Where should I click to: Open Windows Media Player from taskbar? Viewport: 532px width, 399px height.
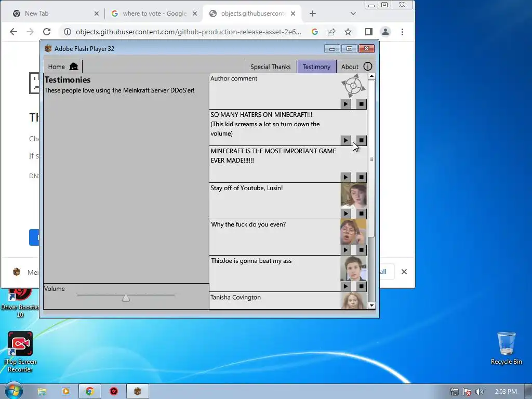[66, 392]
